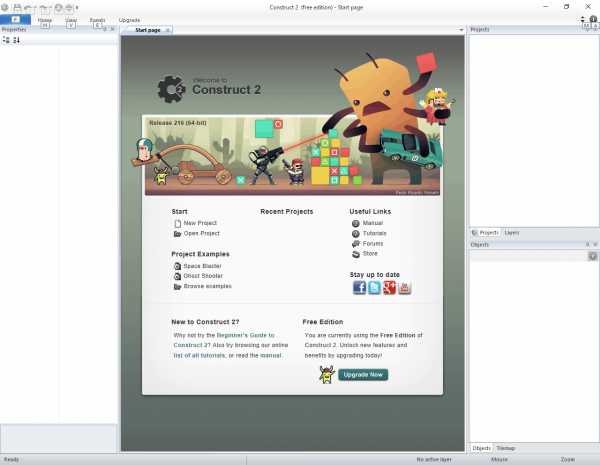
Task: Click the Recent Projects heading
Action: tap(287, 211)
